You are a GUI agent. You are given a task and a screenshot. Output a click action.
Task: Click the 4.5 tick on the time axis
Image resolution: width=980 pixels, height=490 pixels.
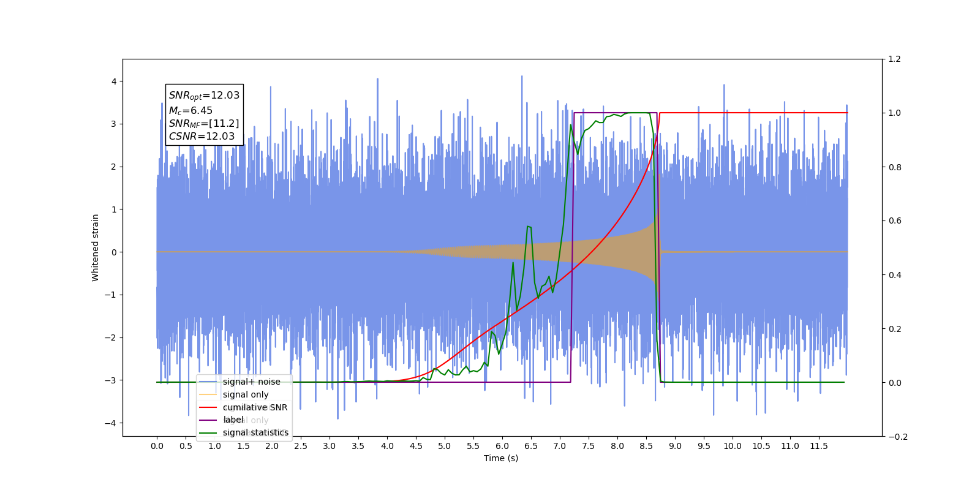(416, 446)
